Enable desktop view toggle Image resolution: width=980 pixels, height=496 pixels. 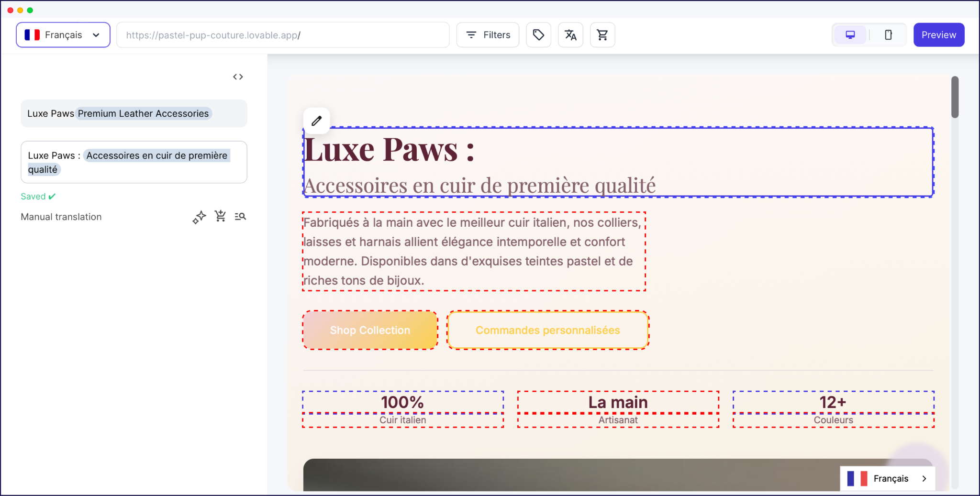850,34
